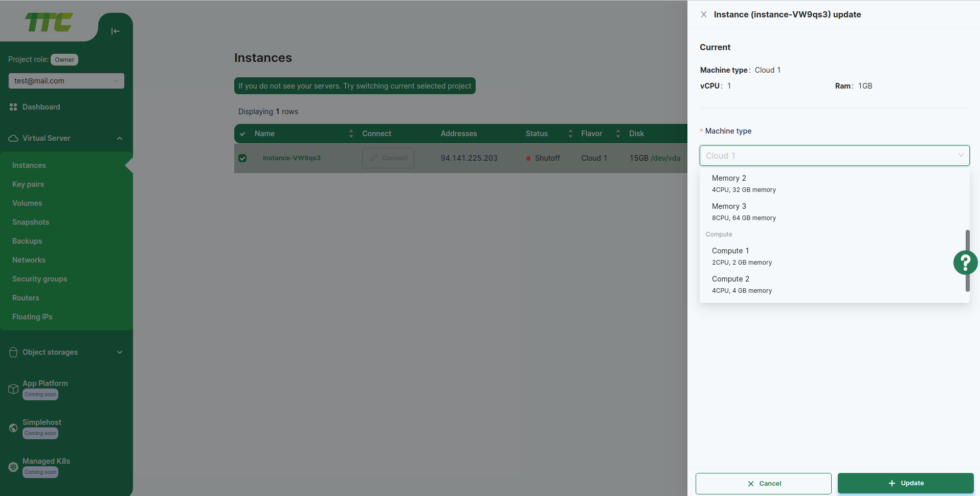
Task: Click the Addresses column header
Action: click(x=459, y=134)
